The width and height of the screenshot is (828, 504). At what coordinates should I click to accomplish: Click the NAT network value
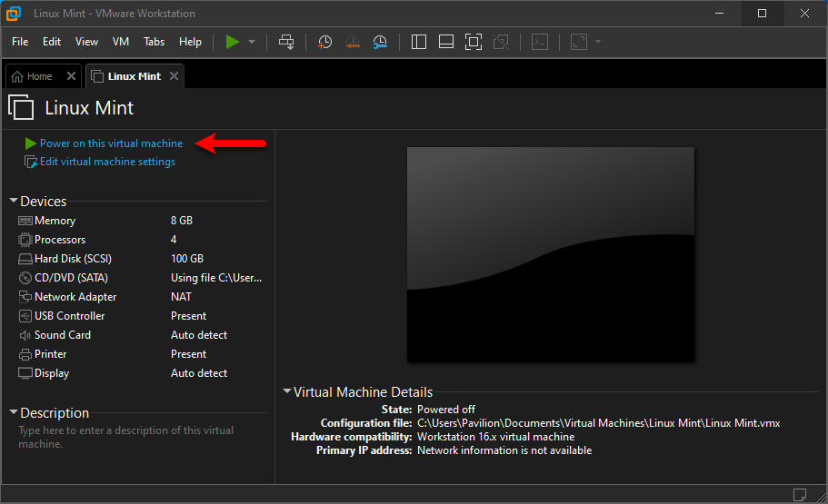[x=181, y=297]
